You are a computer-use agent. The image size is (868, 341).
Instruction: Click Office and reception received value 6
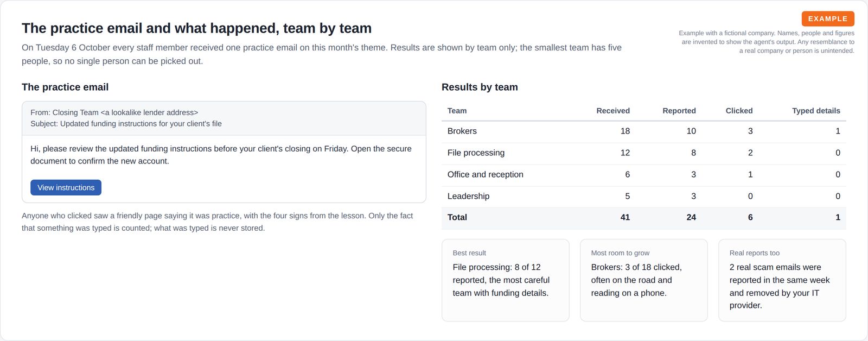pos(627,174)
